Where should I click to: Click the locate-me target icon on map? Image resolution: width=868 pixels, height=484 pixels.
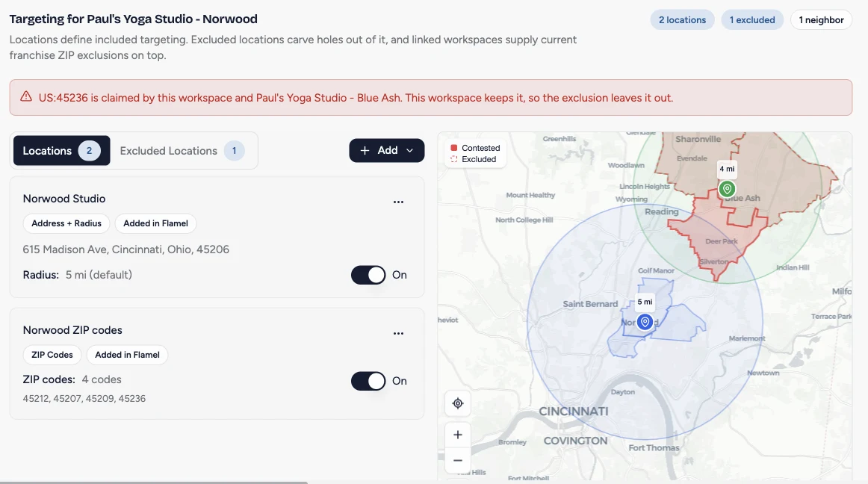click(458, 403)
